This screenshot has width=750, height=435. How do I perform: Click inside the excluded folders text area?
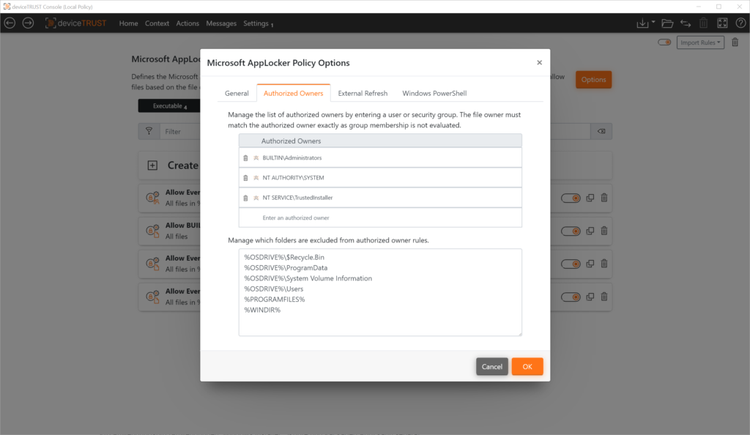380,292
